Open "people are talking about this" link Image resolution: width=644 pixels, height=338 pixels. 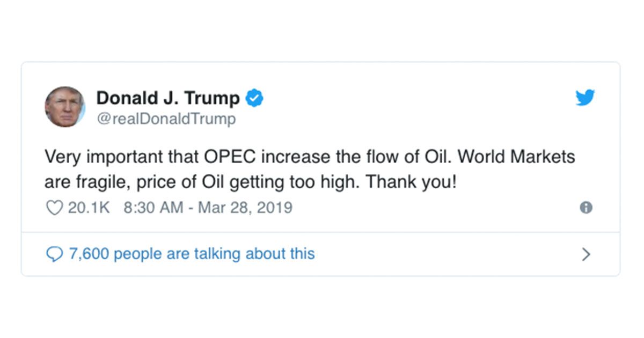214,254
